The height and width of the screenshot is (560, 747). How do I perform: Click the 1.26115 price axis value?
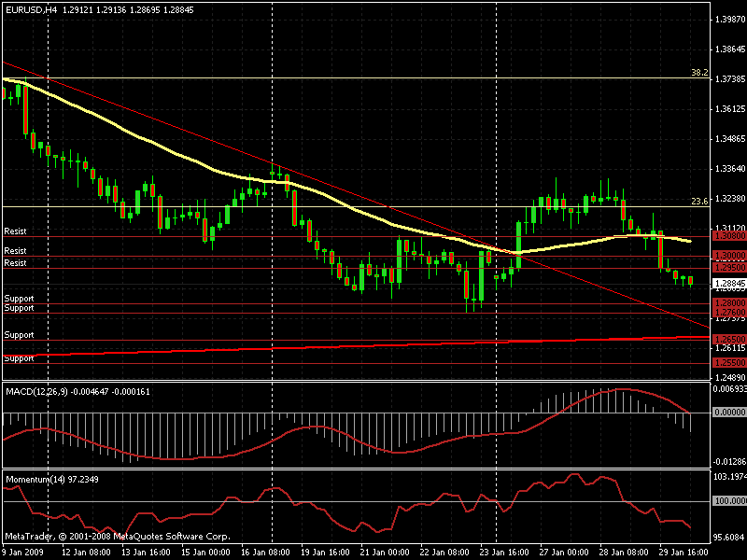click(x=730, y=348)
